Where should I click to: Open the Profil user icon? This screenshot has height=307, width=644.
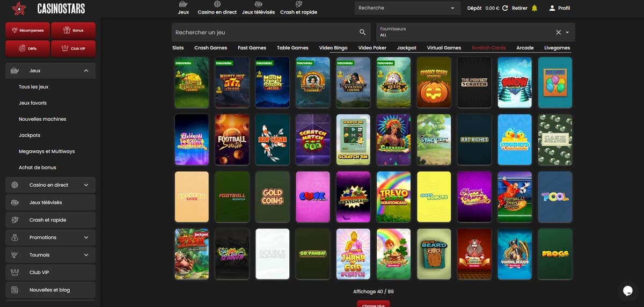click(x=552, y=8)
